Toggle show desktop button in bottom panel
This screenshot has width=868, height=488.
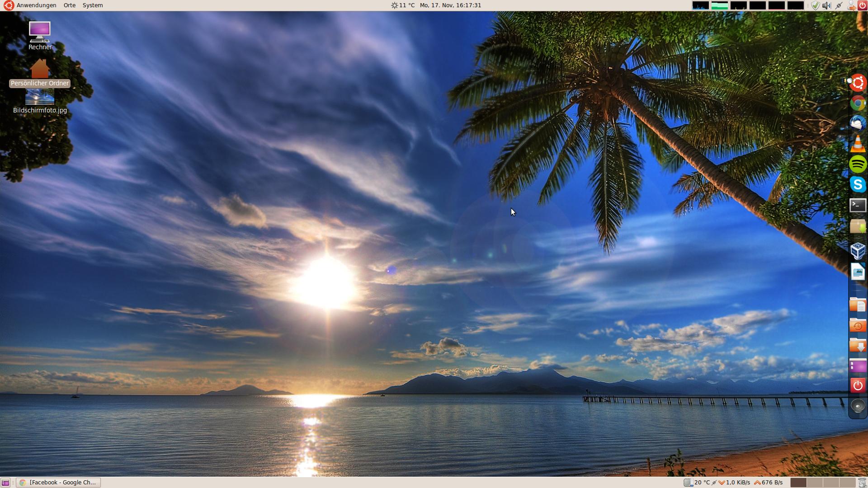click(x=5, y=483)
